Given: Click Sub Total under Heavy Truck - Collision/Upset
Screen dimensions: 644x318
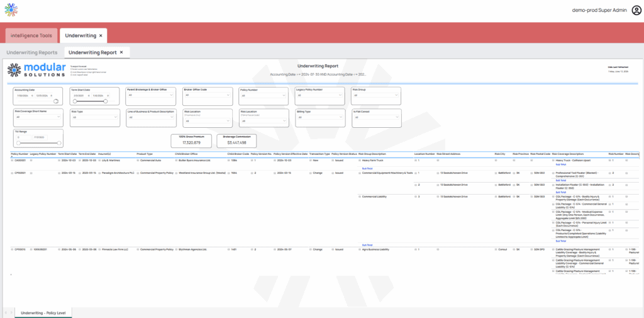Looking at the screenshot, I should click(560, 164).
